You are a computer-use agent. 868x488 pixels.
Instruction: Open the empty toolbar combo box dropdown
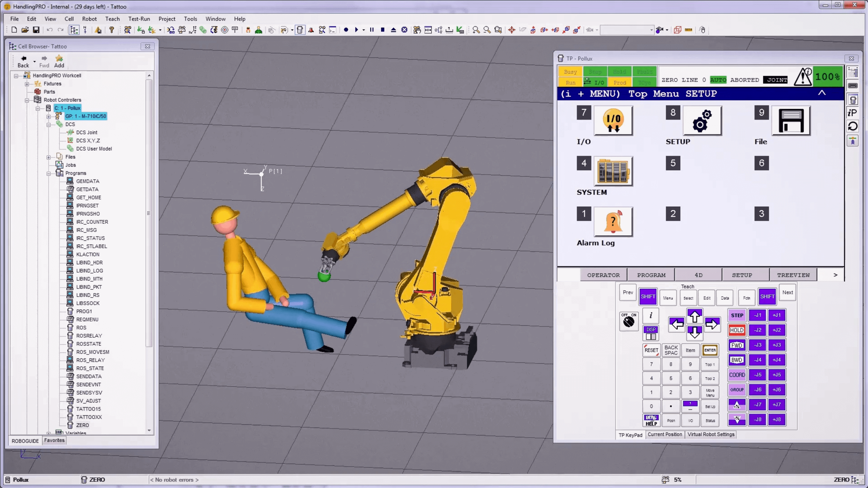pyautogui.click(x=651, y=30)
